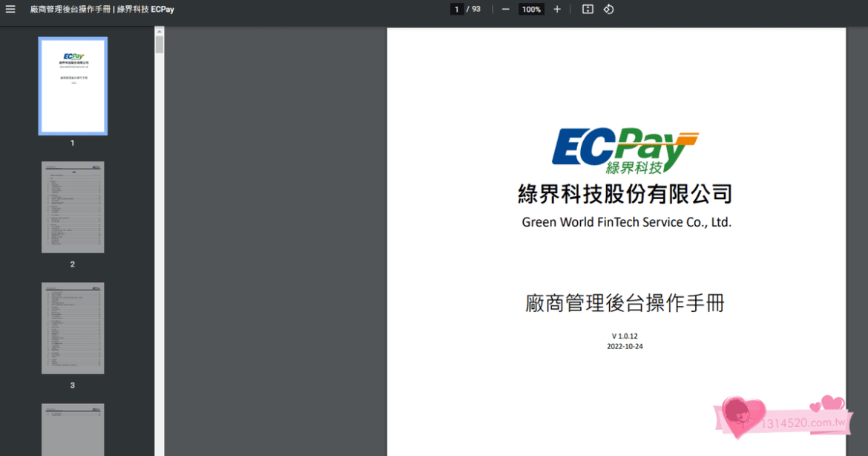Click the zoom in plus icon

click(557, 10)
